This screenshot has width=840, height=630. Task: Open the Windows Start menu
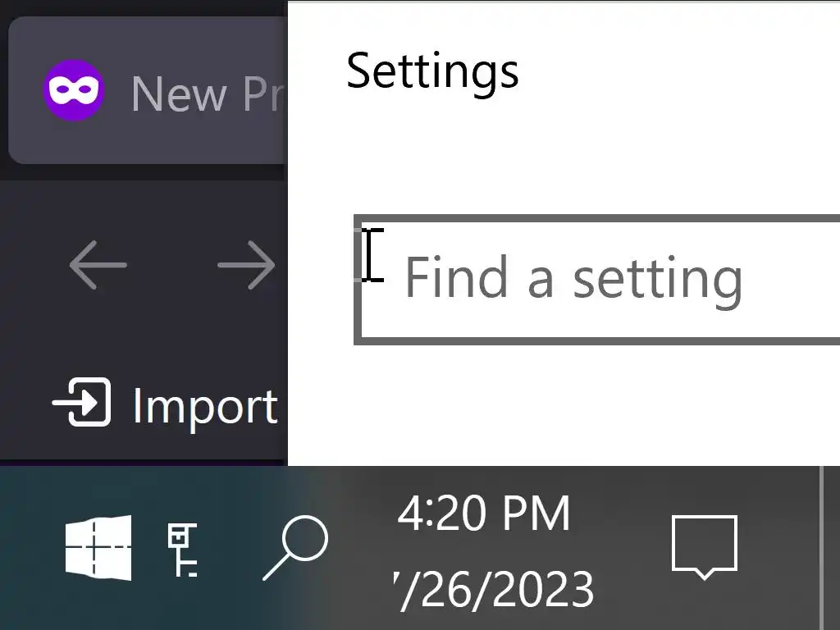98,547
